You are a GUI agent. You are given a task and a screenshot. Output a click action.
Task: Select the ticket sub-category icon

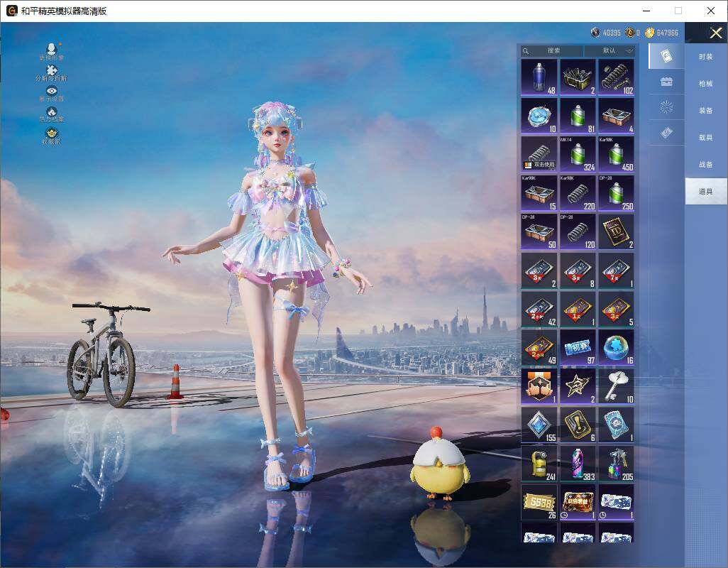666,133
